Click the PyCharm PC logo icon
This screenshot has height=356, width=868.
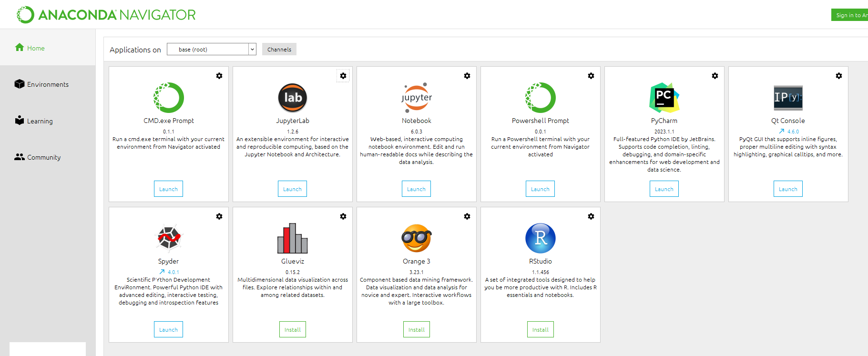pos(664,98)
